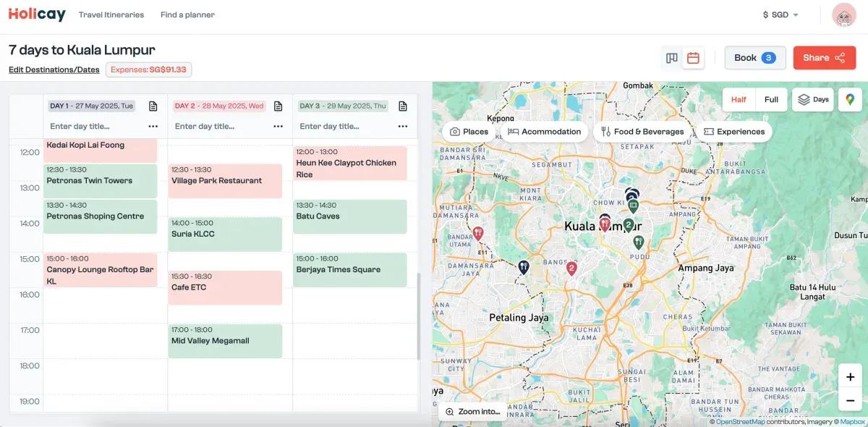Set the map to Full width
This screenshot has height=427, width=868.
[772, 100]
